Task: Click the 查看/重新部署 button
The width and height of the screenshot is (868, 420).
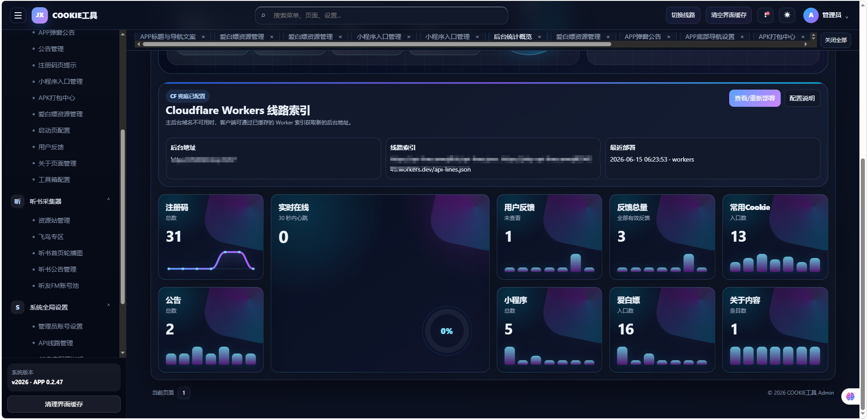Action: 755,98
